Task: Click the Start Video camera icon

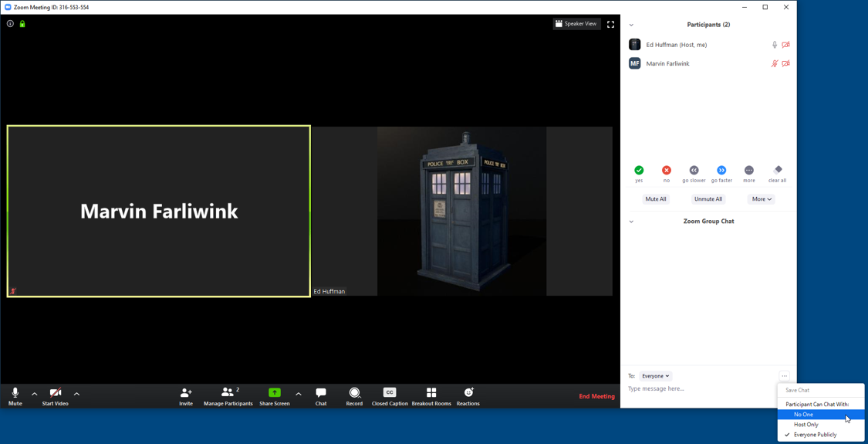Action: tap(56, 392)
